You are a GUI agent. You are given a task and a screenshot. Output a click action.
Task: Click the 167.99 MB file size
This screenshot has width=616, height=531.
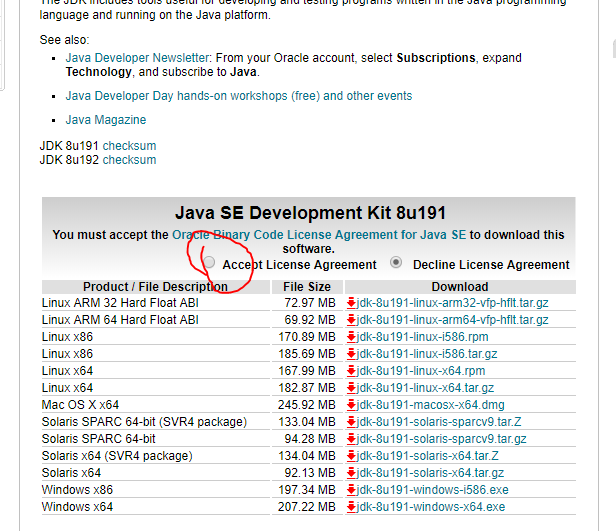pos(307,371)
